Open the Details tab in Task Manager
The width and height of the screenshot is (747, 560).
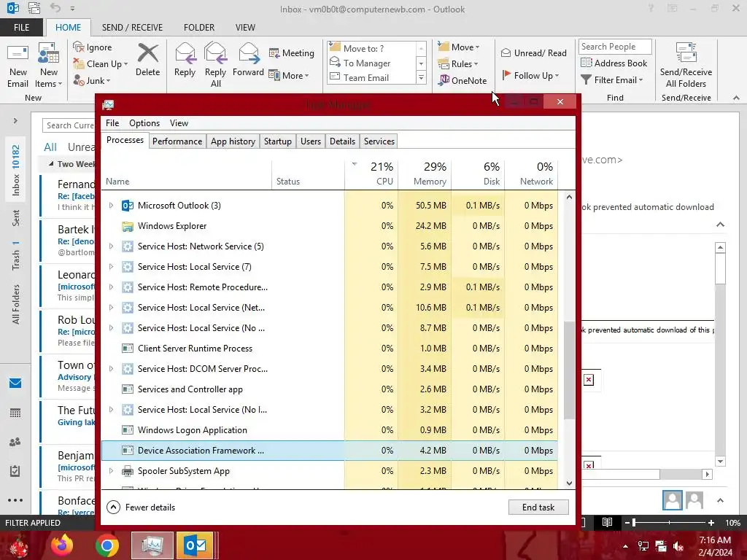(x=342, y=141)
